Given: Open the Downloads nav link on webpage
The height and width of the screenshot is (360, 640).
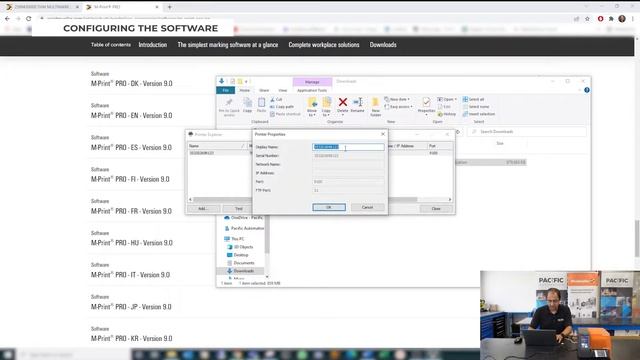Looking at the screenshot, I should (x=383, y=45).
